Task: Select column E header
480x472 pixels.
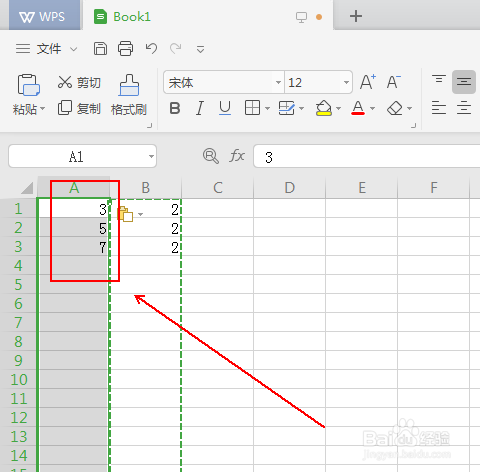Action: 362,188
